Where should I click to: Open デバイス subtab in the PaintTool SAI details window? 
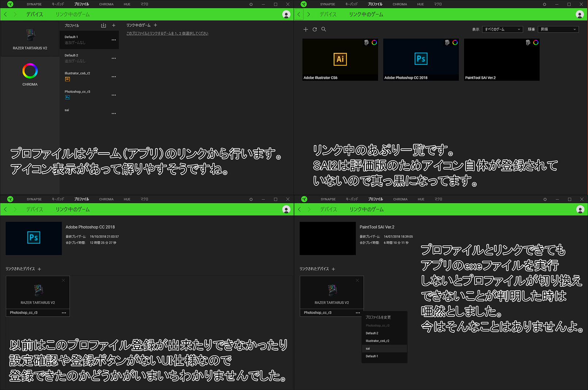coord(328,209)
